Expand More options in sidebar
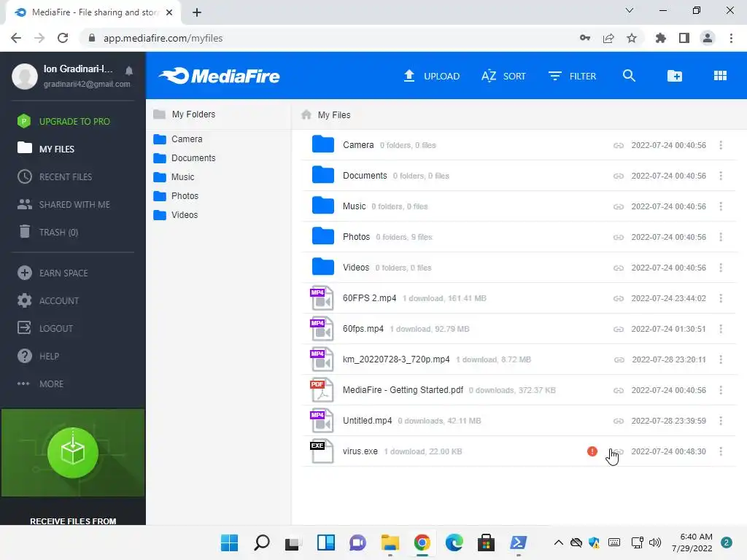 click(x=41, y=384)
